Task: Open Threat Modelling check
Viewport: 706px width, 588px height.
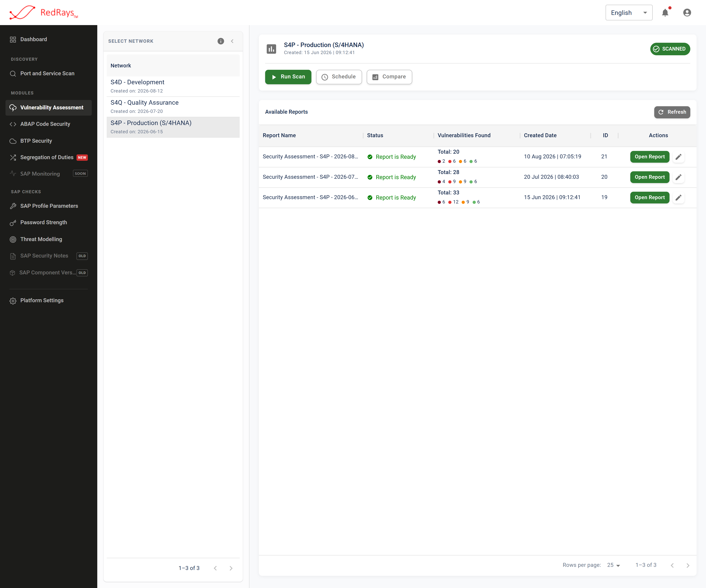Action: [48, 239]
